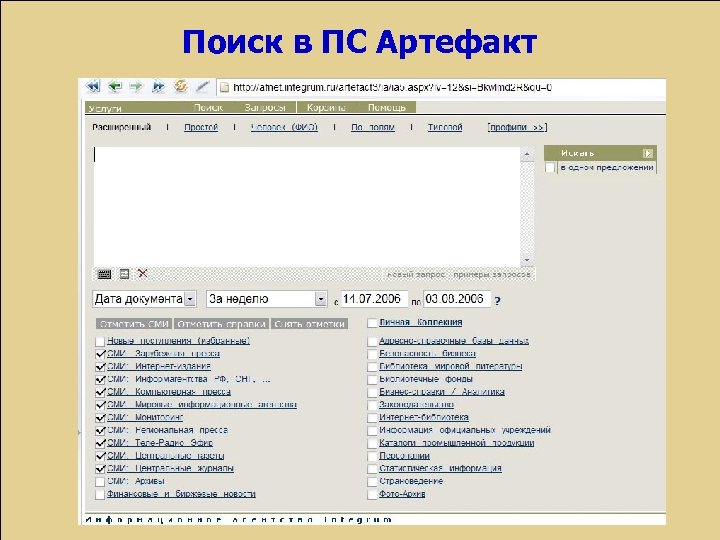This screenshot has width=720, height=540.
Task: Click 'Снять отметки' button
Action: click(309, 324)
